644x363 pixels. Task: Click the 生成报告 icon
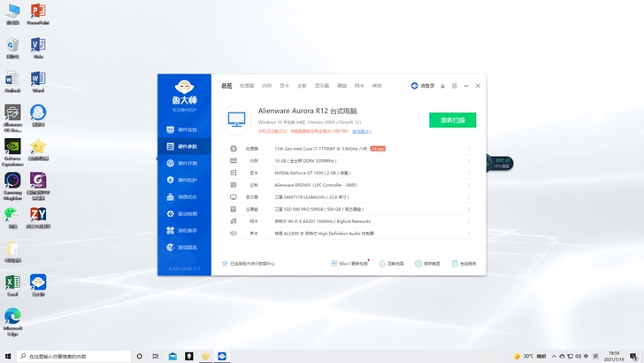[456, 263]
